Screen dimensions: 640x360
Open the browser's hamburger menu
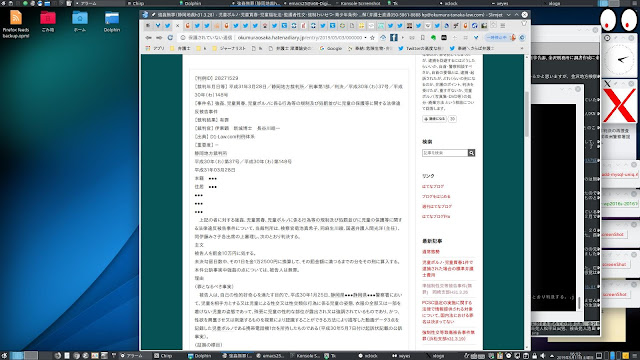pos(503,26)
